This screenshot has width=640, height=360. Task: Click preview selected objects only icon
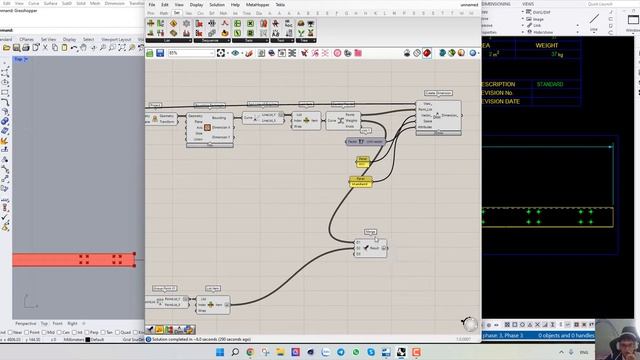442,53
